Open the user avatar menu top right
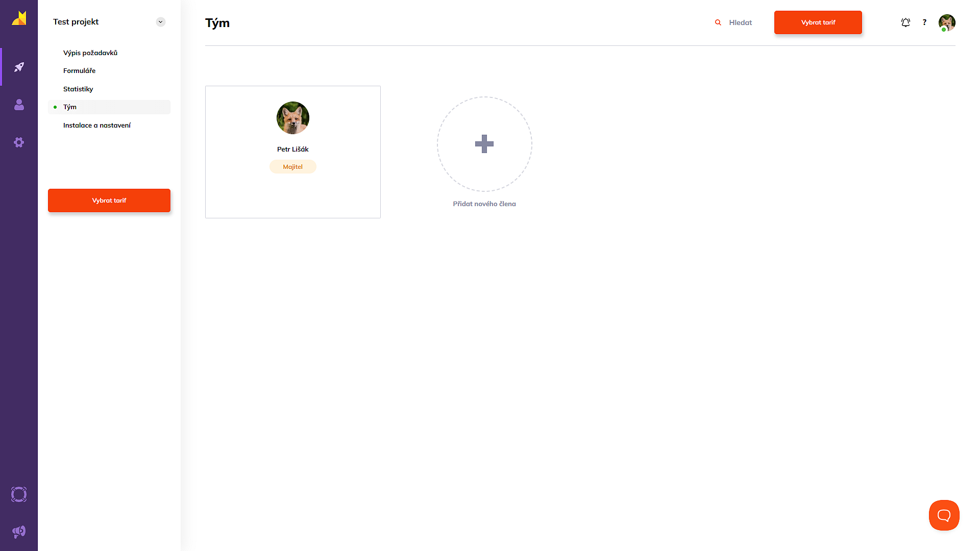980x551 pixels. [947, 22]
